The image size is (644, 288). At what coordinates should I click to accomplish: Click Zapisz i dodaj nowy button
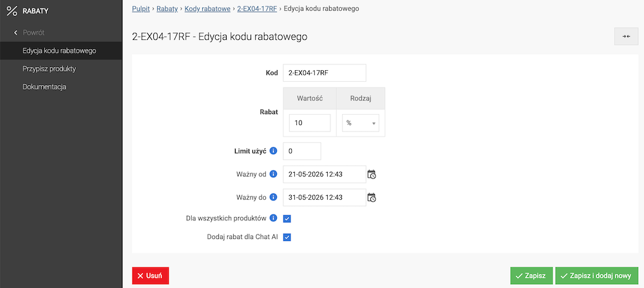pyautogui.click(x=596, y=276)
